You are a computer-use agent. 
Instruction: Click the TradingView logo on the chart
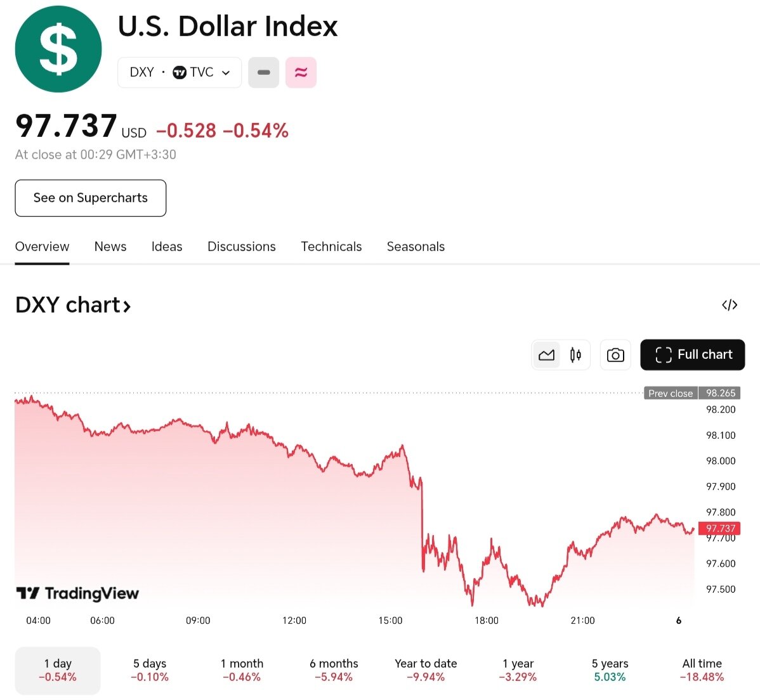click(77, 593)
